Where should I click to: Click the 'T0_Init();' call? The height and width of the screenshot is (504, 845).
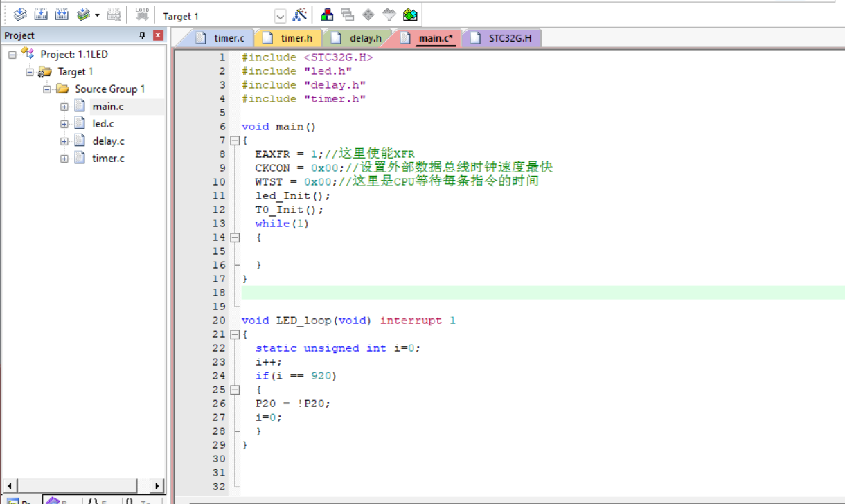coord(290,210)
